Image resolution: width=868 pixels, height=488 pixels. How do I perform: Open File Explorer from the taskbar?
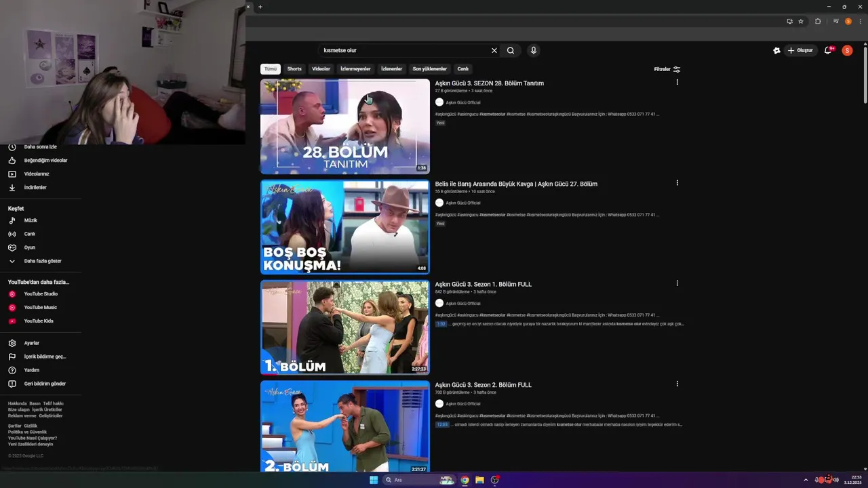[x=479, y=480]
